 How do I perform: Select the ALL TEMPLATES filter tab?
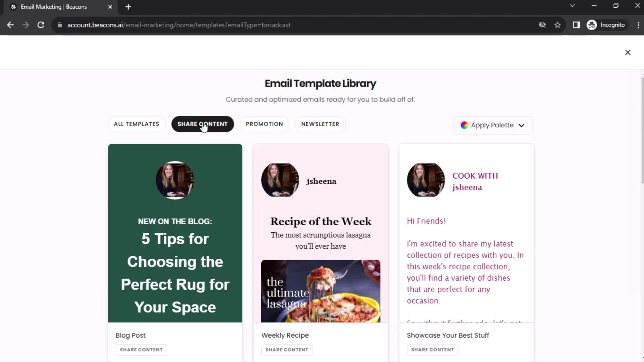pos(136,124)
